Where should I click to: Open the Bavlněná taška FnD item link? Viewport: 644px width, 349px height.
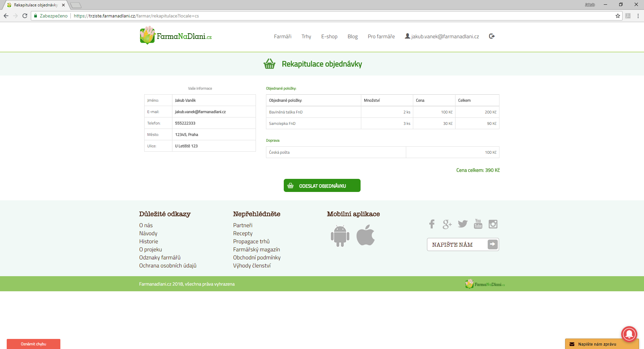[x=286, y=112]
